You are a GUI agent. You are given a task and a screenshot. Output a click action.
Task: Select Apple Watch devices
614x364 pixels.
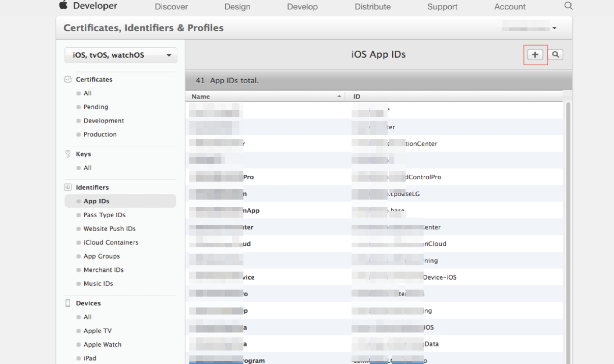tap(102, 344)
